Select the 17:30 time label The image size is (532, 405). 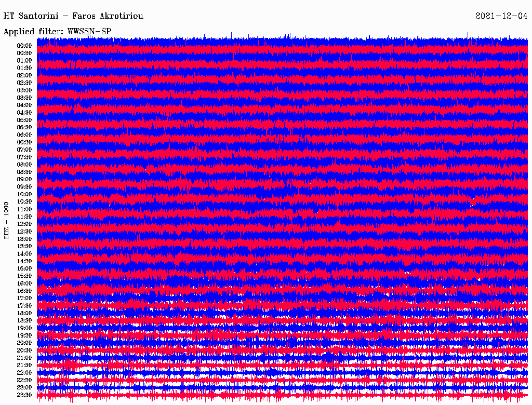(24, 306)
